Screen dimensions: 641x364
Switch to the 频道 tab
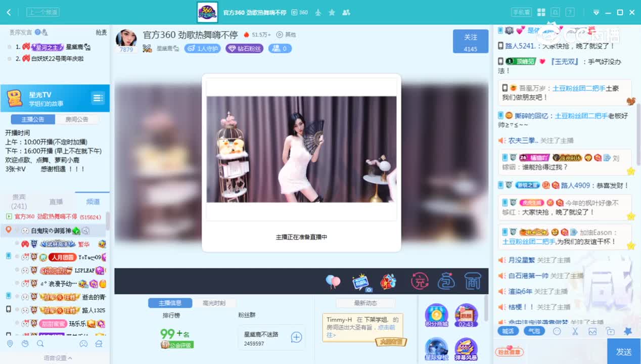pyautogui.click(x=93, y=202)
